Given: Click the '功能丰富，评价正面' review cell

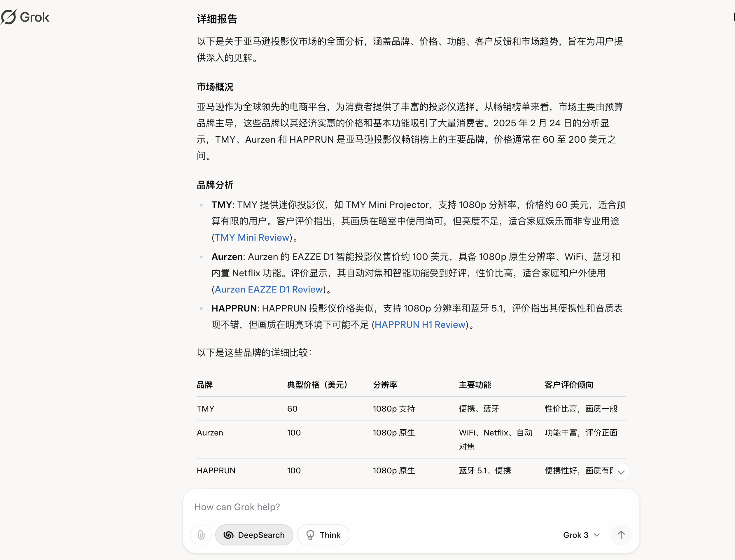Looking at the screenshot, I should click(x=581, y=433).
